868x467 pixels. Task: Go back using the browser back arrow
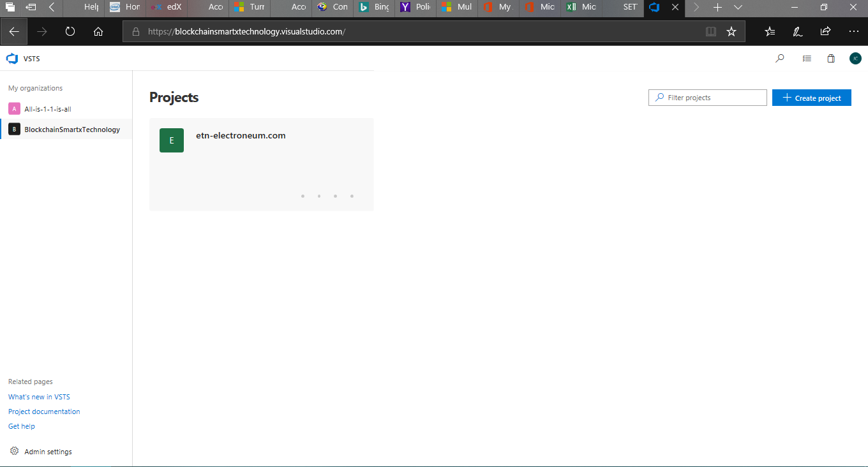(x=14, y=31)
